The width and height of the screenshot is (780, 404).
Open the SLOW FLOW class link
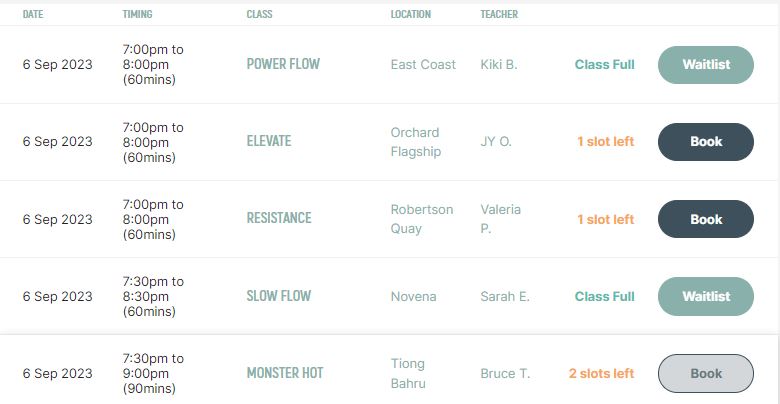pos(279,296)
